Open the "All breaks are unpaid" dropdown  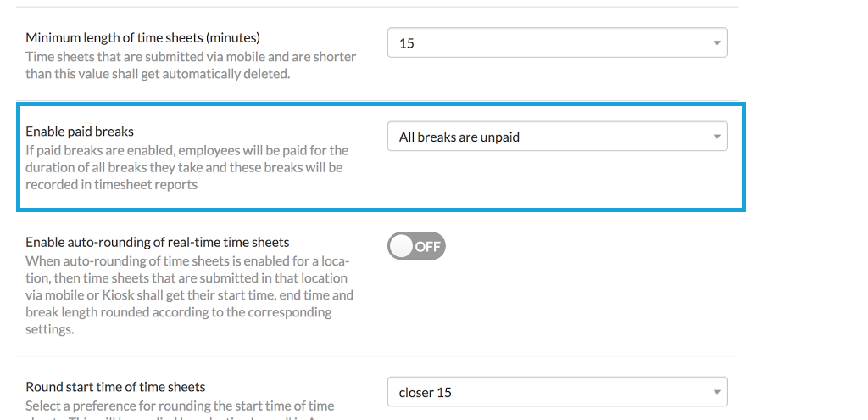point(556,137)
